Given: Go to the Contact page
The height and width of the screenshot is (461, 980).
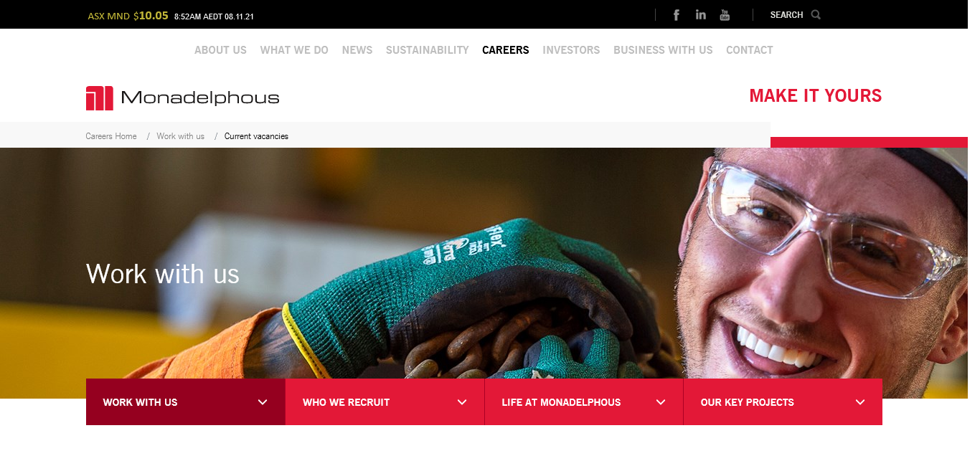Looking at the screenshot, I should (750, 50).
